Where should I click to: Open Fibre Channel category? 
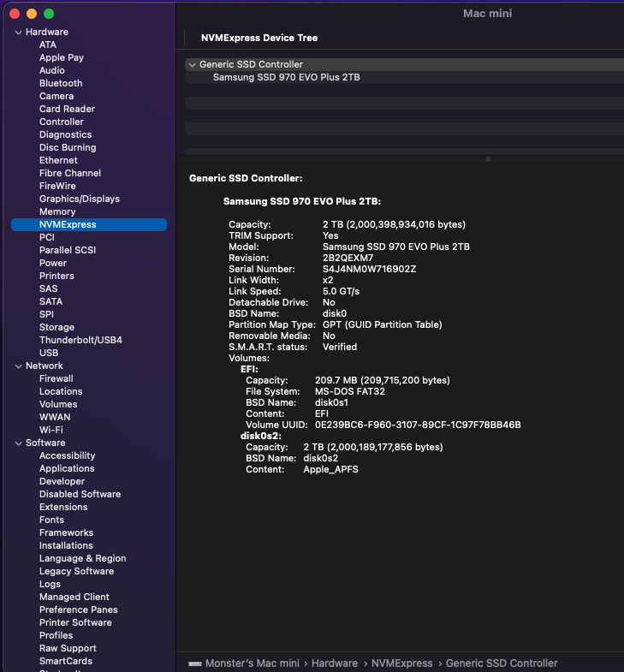[x=70, y=173]
